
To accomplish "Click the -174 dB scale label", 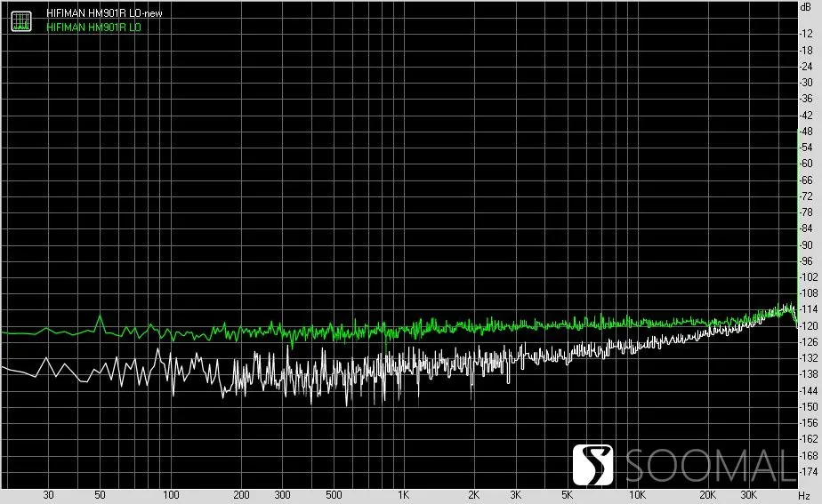I will 808,471.
